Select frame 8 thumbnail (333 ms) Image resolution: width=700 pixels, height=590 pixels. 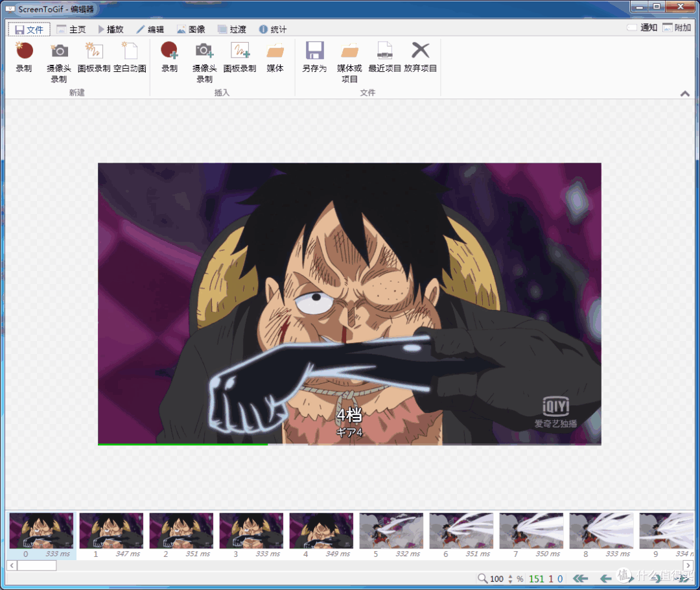(601, 535)
